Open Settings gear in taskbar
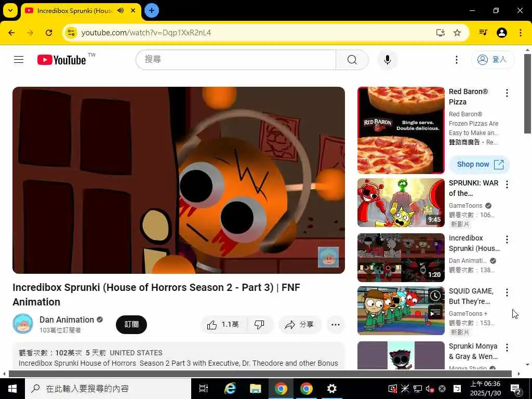 (x=331, y=389)
